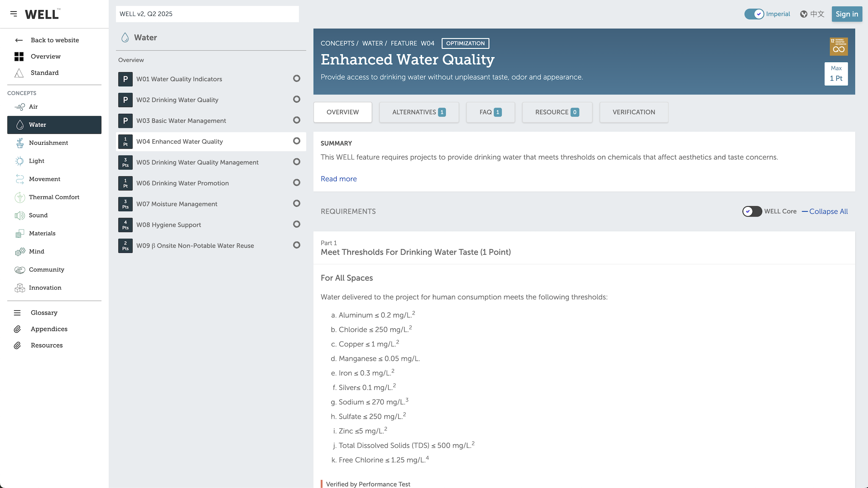Toggle status circle for W02 Drinking Water Quality
868x488 pixels.
(x=297, y=99)
